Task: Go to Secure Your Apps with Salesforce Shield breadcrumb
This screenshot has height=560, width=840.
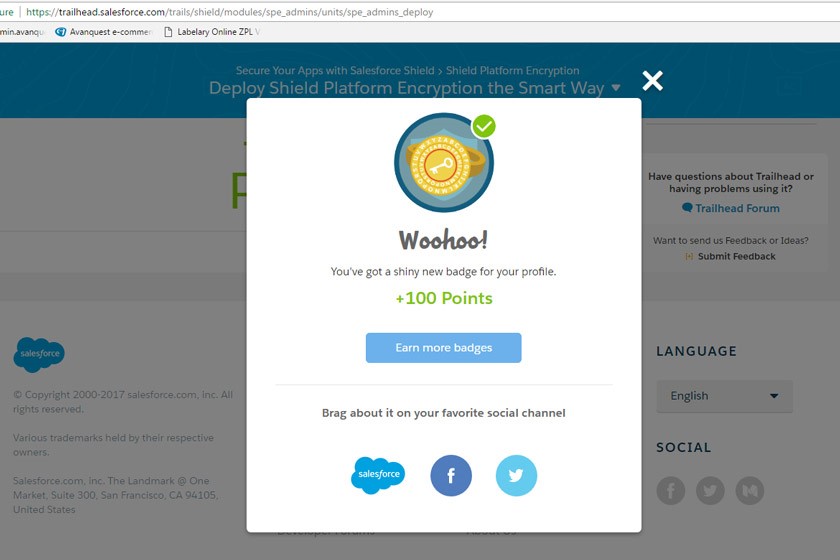Action: click(335, 70)
